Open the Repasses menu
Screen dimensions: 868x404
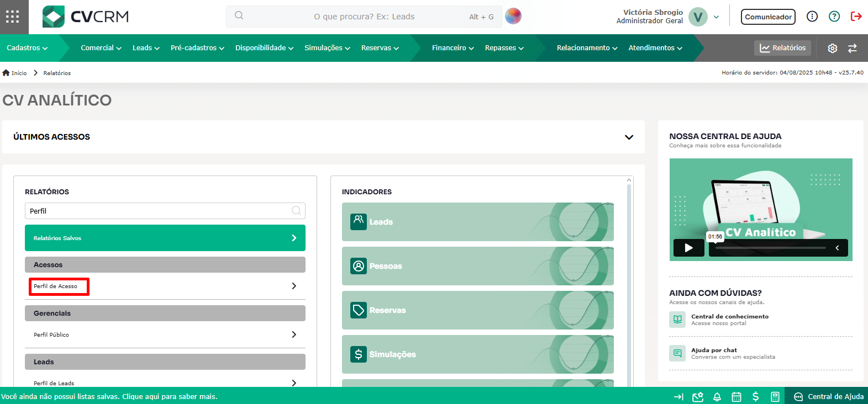tap(504, 48)
